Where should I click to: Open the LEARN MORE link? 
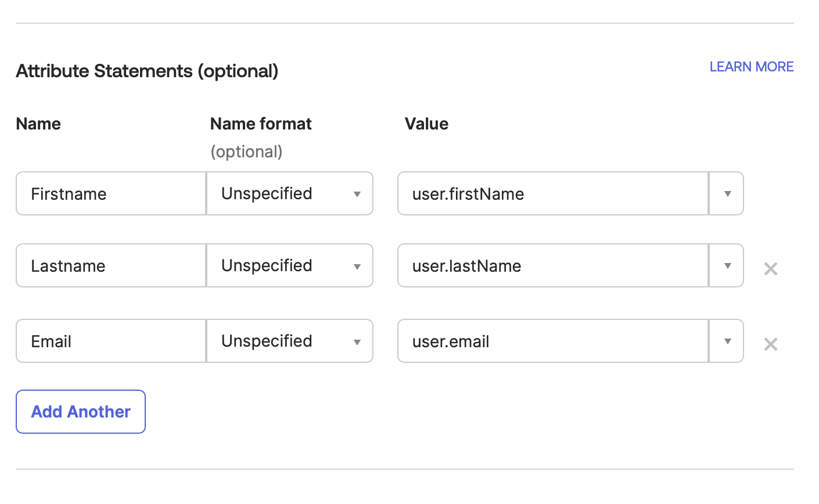point(751,67)
